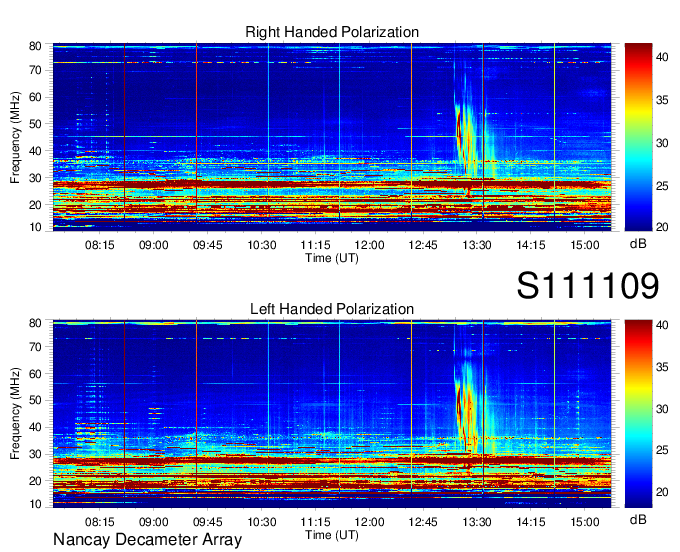Screen dimensions: 680x552
Task: Click the 30 MHz tick of Left Handed plot
Action: [35, 454]
